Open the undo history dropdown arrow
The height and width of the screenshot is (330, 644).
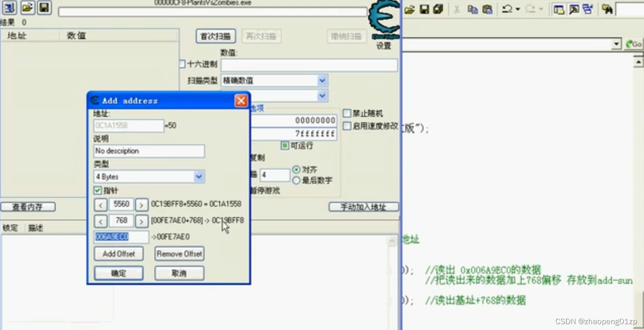pos(518,9)
